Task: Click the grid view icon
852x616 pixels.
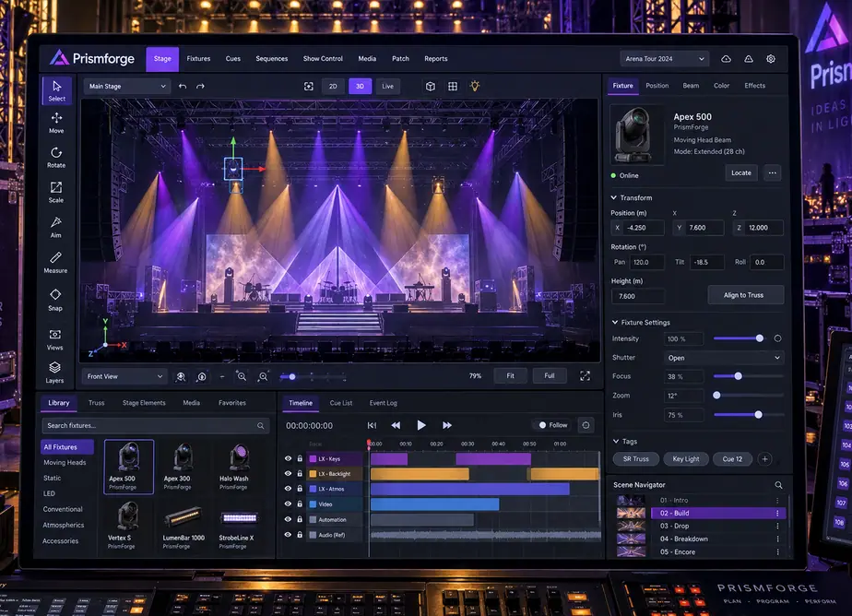Action: (453, 87)
